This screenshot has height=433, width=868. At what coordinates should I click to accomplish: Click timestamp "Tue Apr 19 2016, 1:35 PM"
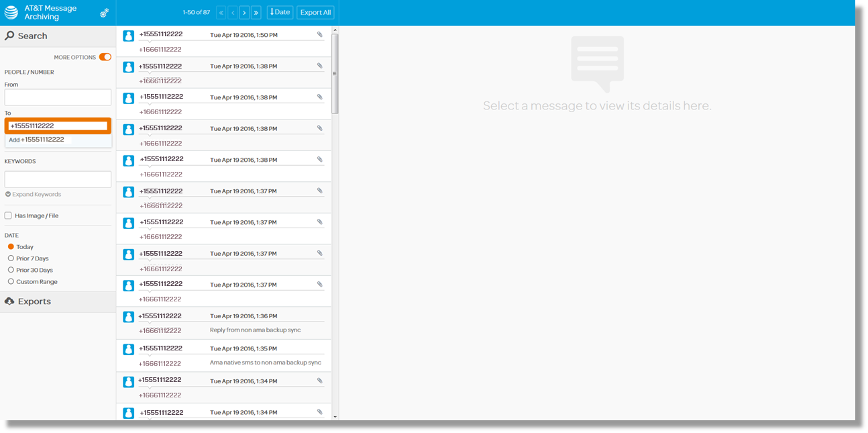(243, 348)
